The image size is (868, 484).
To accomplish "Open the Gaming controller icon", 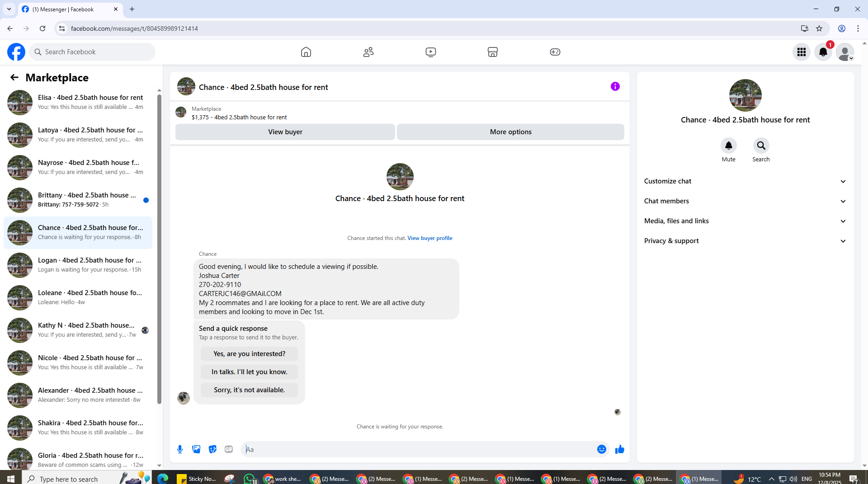I will click(x=555, y=52).
